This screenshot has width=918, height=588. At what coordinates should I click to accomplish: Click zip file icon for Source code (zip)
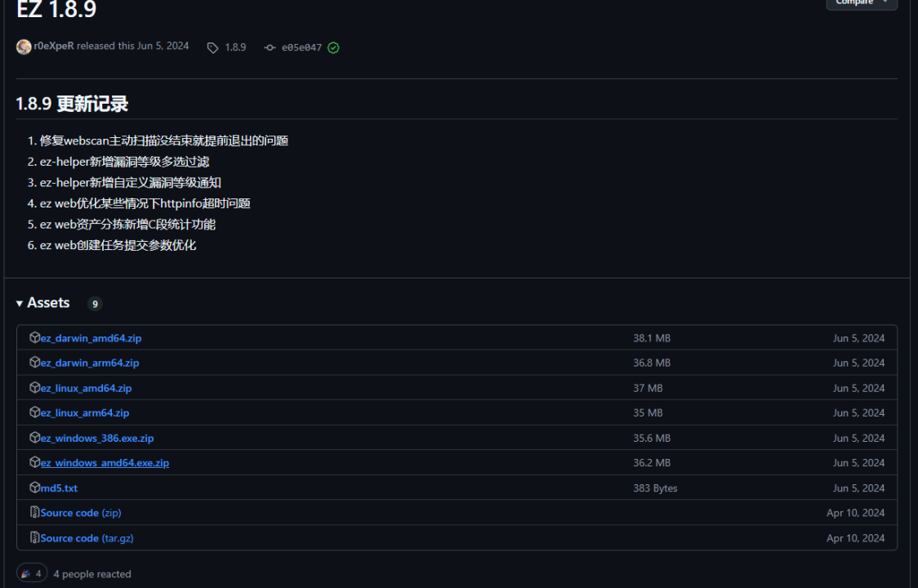tap(34, 512)
